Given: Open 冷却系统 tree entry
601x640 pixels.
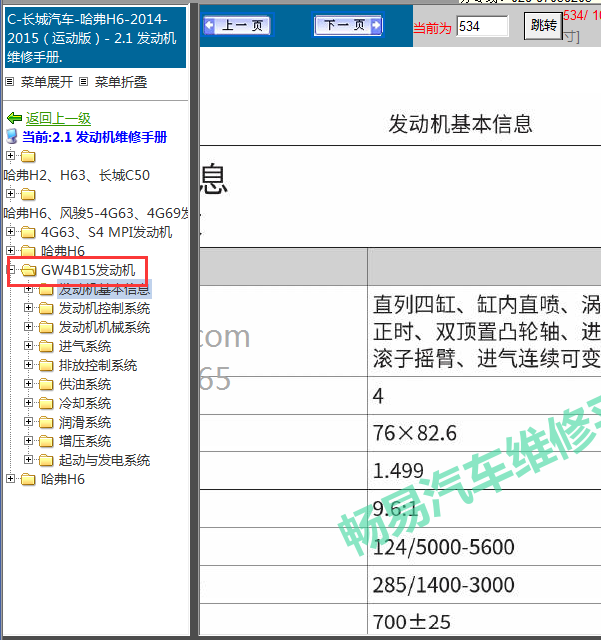Looking at the screenshot, I should click(x=85, y=403).
